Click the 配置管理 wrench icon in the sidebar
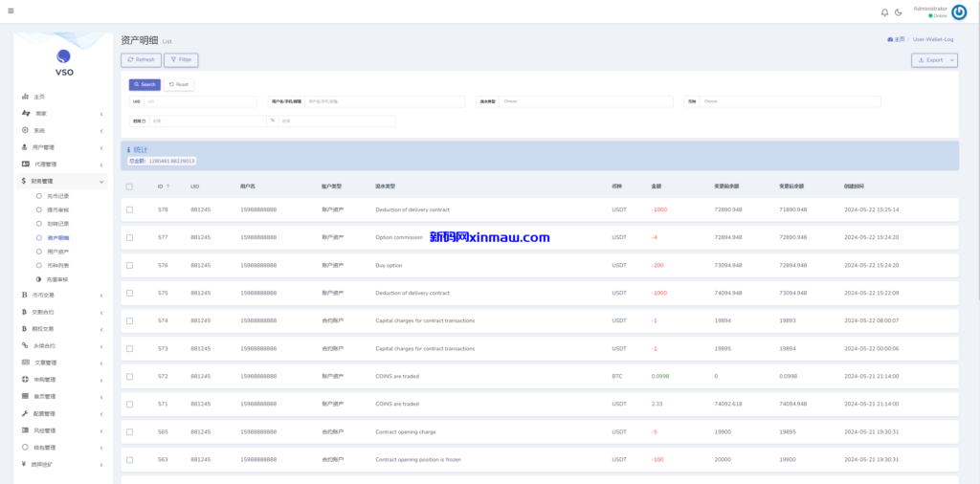The image size is (980, 484). coord(25,413)
